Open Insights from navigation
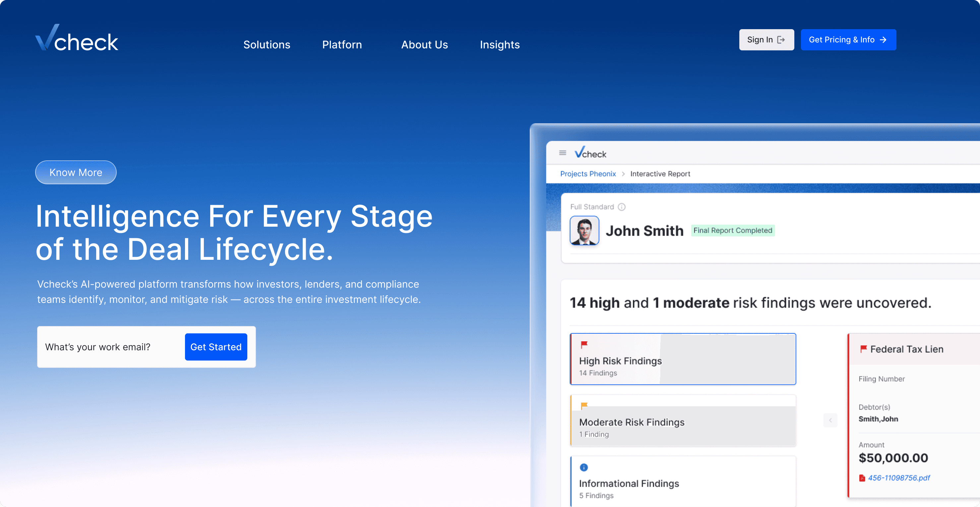 pyautogui.click(x=500, y=45)
